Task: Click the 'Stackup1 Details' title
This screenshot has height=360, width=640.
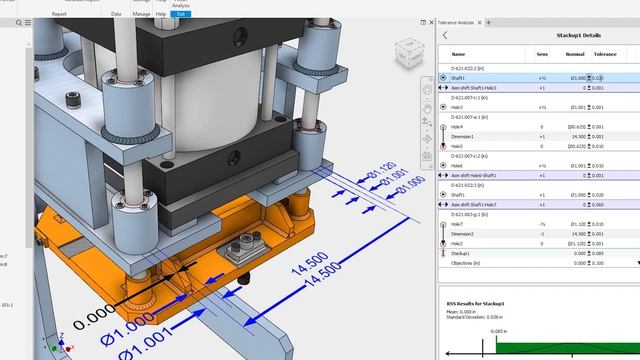Action: 579,36
